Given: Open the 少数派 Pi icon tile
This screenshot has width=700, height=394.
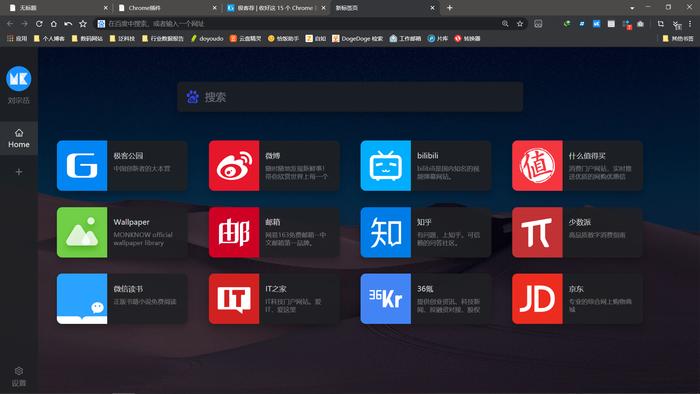Looking at the screenshot, I should [x=537, y=232].
